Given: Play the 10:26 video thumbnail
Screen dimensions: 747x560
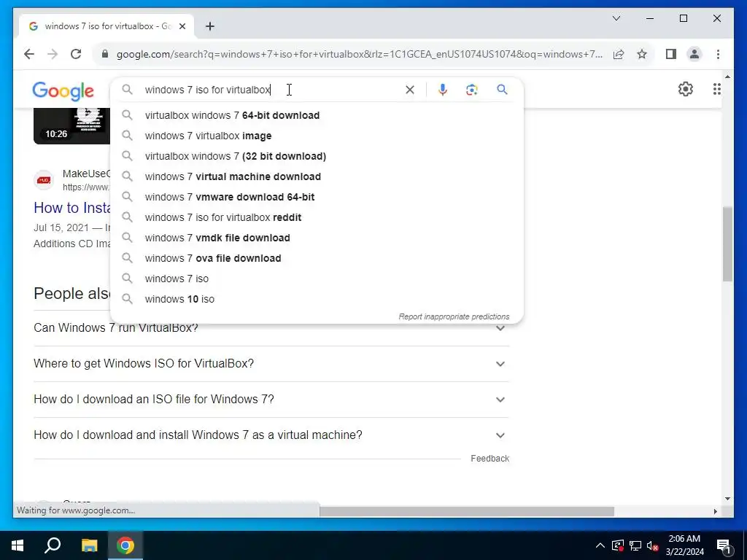Looking at the screenshot, I should (x=72, y=126).
